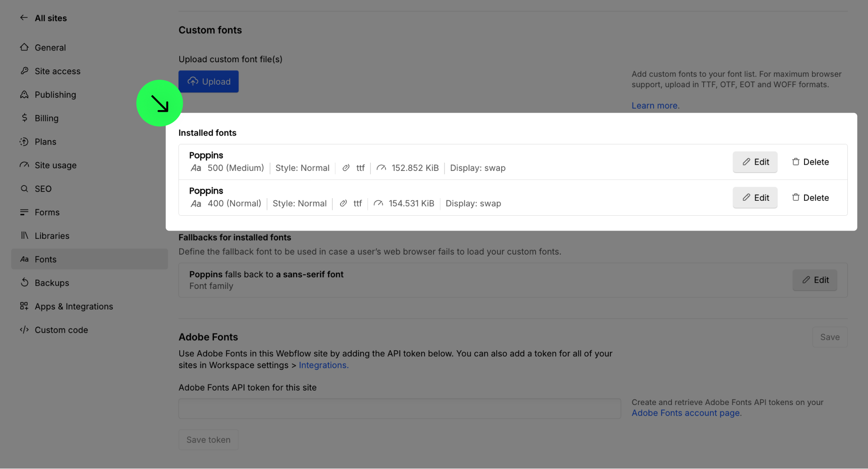Viewport: 868px width, 469px height.
Task: Click the Aa icon of Poppins 500
Action: [196, 168]
